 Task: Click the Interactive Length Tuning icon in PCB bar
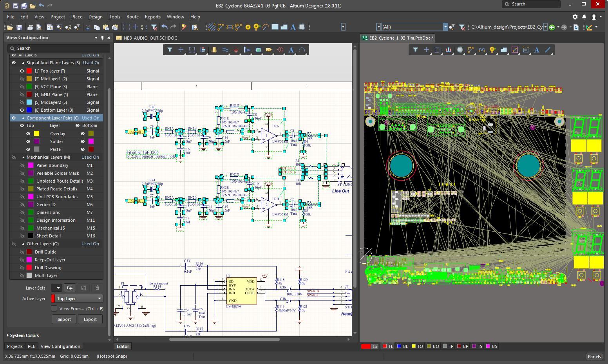[x=481, y=50]
